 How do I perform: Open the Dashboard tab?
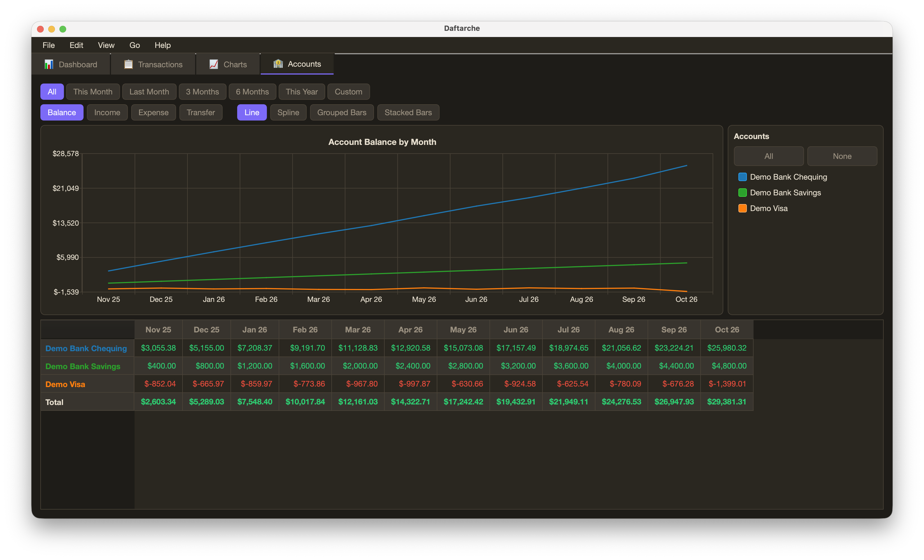(x=71, y=64)
